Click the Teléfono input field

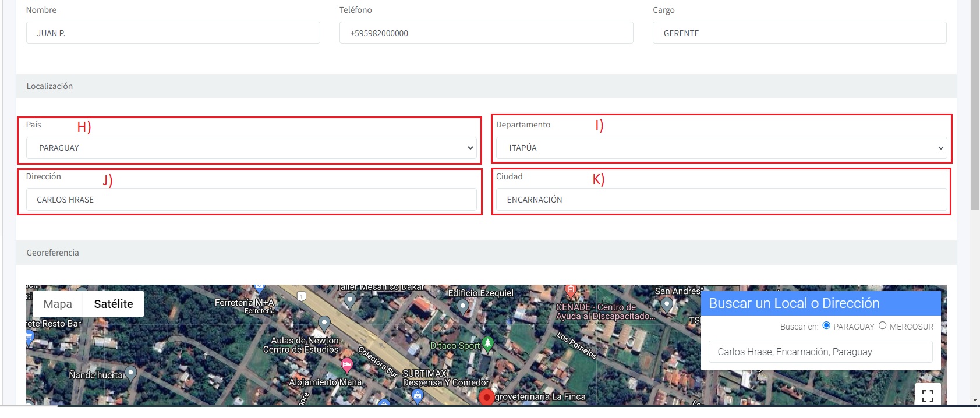click(486, 33)
